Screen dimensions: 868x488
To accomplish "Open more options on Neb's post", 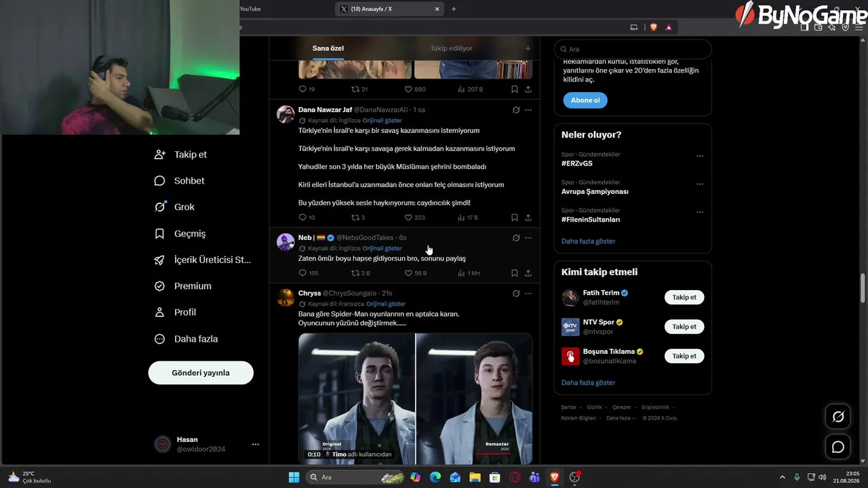I will 528,238.
